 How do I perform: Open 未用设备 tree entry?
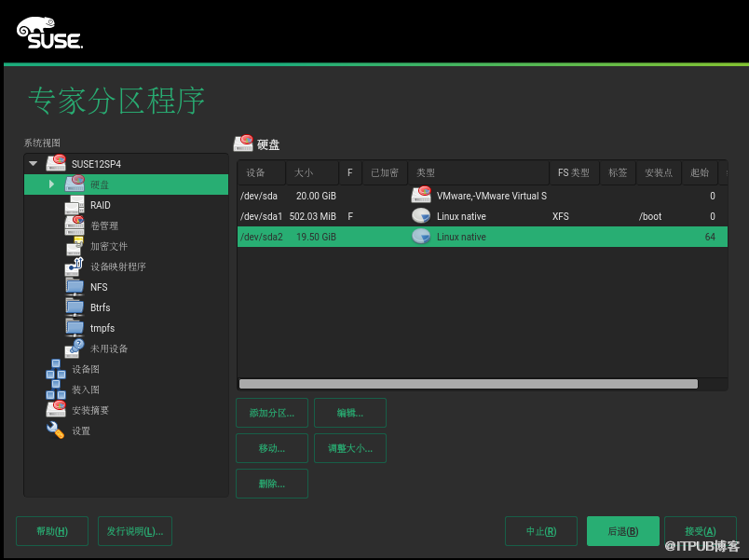pyautogui.click(x=109, y=348)
